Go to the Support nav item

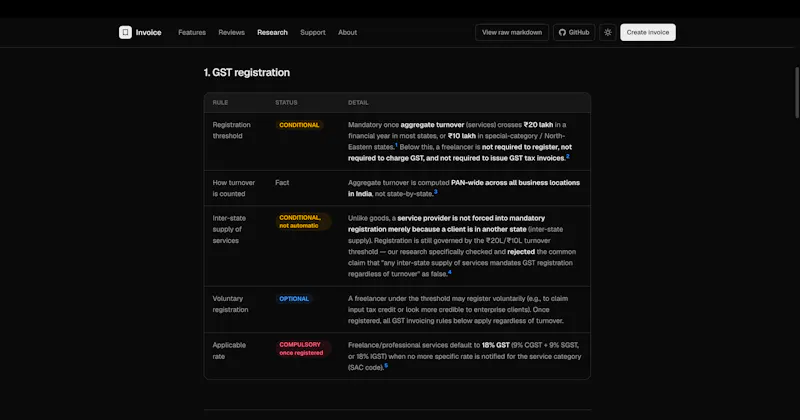(x=313, y=32)
